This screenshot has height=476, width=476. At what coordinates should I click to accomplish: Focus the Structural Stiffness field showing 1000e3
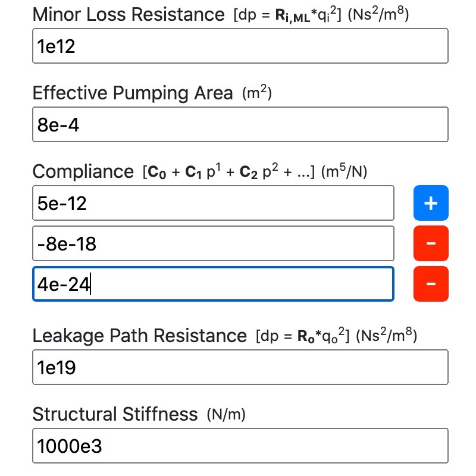240,446
